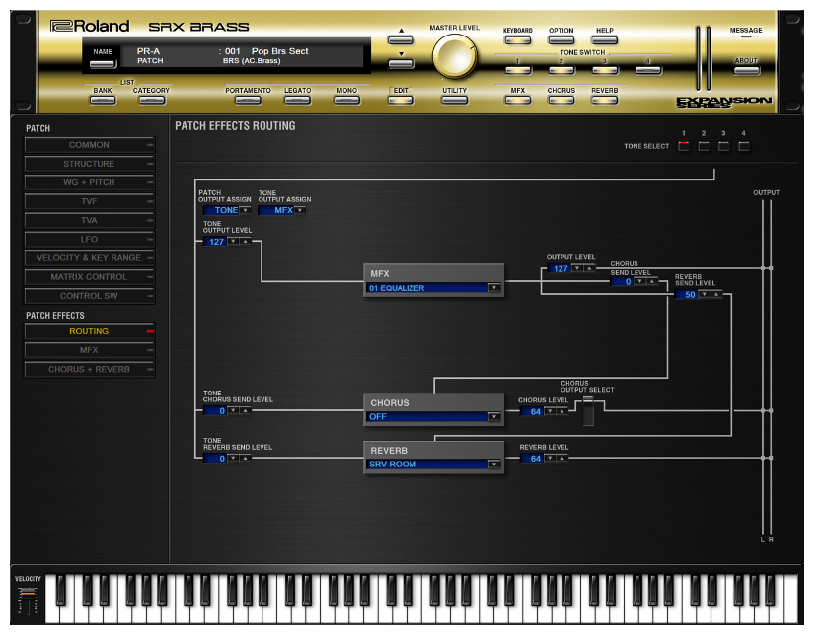823x644 pixels.
Task: Open the TVA section
Action: tap(91, 222)
